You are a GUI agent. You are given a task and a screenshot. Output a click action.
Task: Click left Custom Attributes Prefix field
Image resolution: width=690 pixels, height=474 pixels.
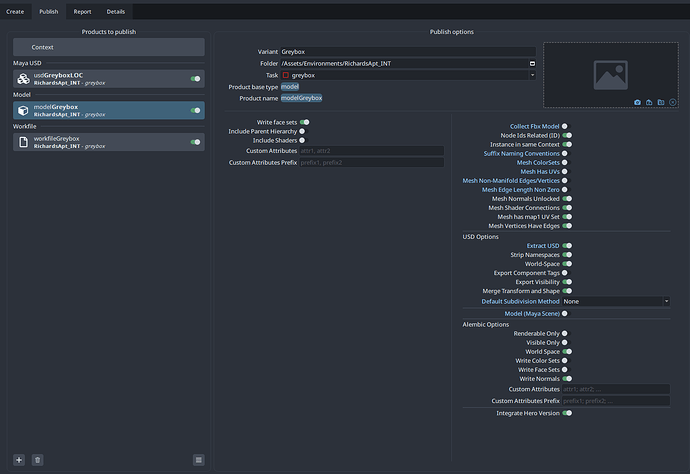(x=371, y=163)
